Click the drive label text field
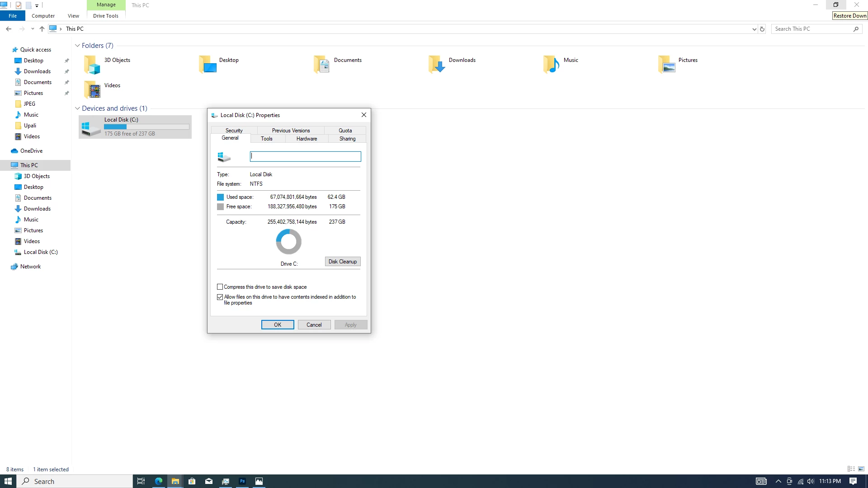Screen dimensions: 868x488 click(x=305, y=156)
